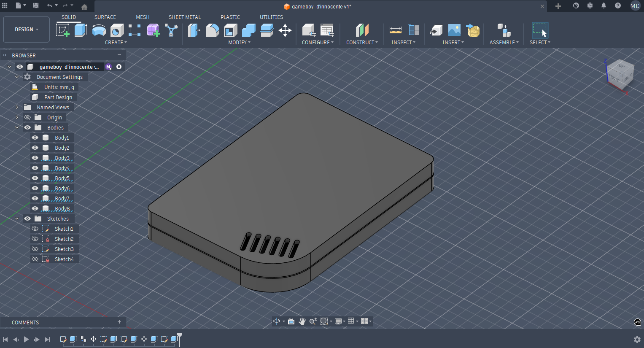Expand the Named Views folder

pos(17,107)
